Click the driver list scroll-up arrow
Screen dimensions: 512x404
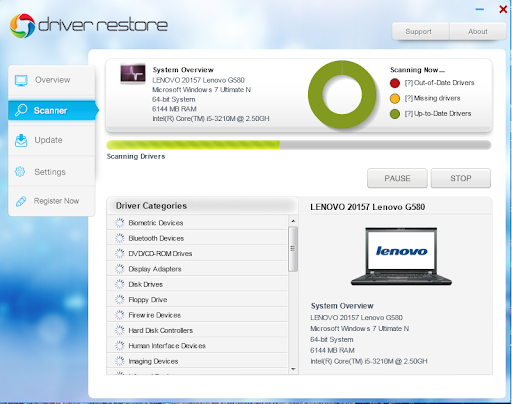293,221
